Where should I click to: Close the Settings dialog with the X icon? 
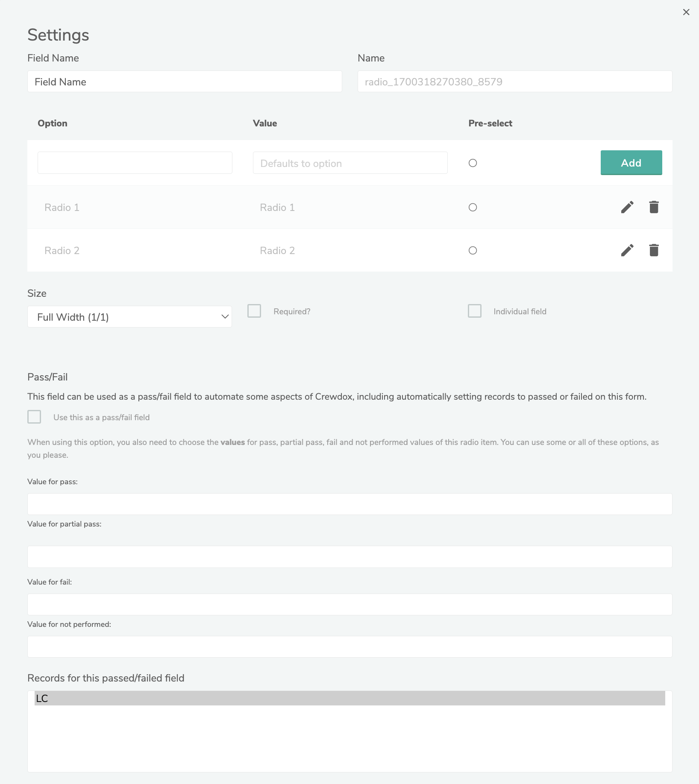pyautogui.click(x=686, y=12)
